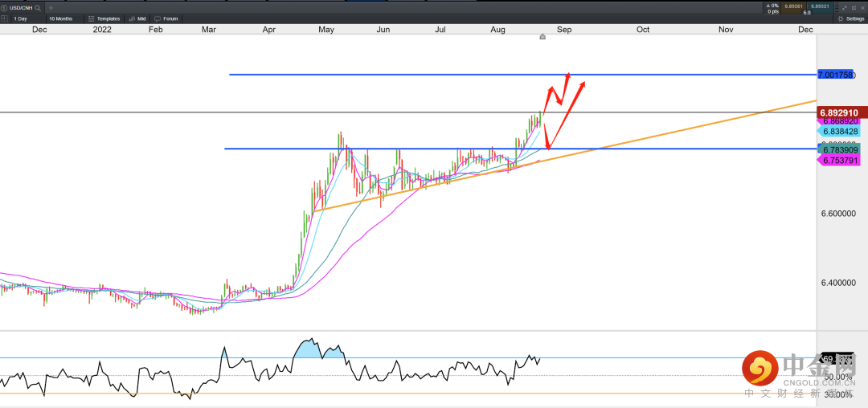
Task: Click the search magnifier beside USD/CNH
Action: (x=38, y=8)
